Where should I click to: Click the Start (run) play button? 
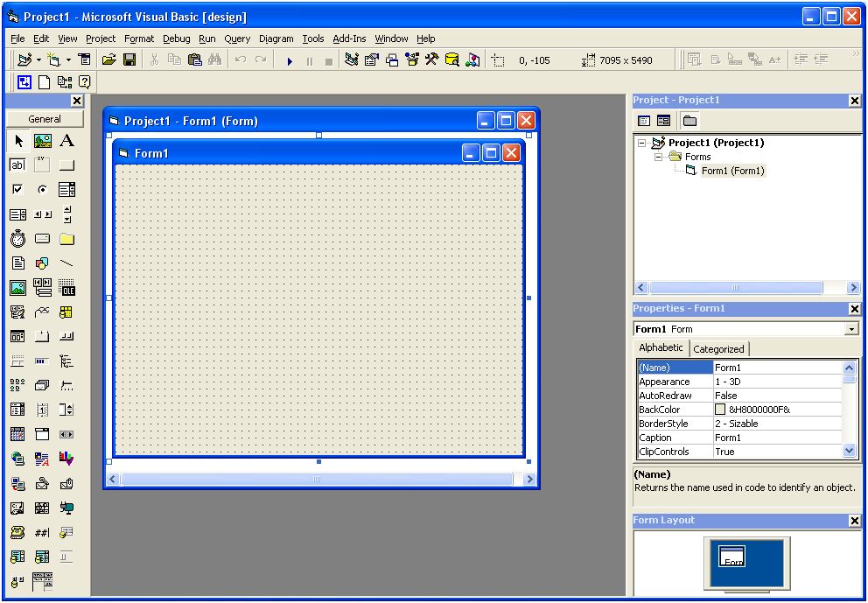[290, 61]
